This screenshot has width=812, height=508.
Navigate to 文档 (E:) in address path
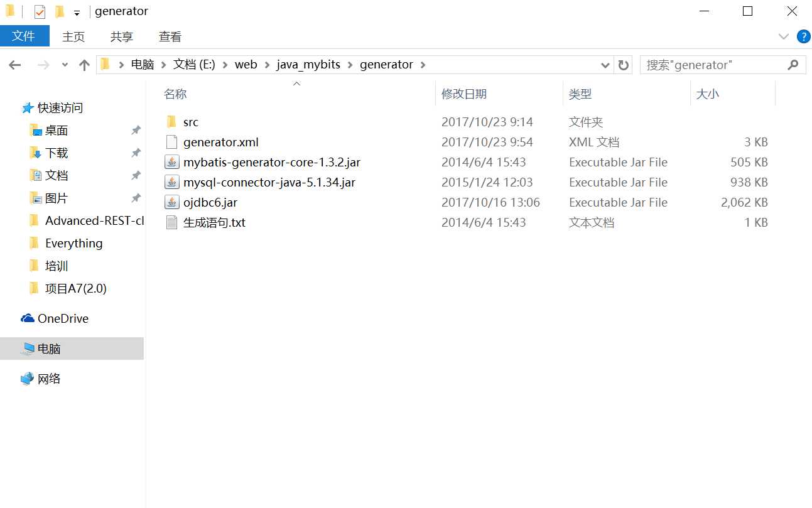(x=195, y=65)
